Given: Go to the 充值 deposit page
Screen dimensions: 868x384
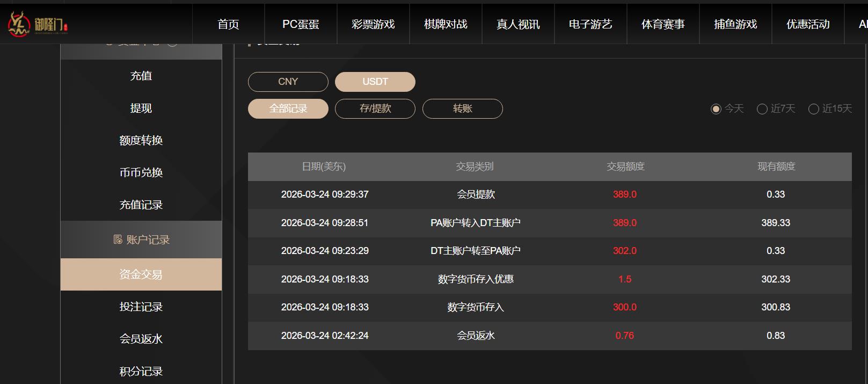Looking at the screenshot, I should click(x=141, y=76).
